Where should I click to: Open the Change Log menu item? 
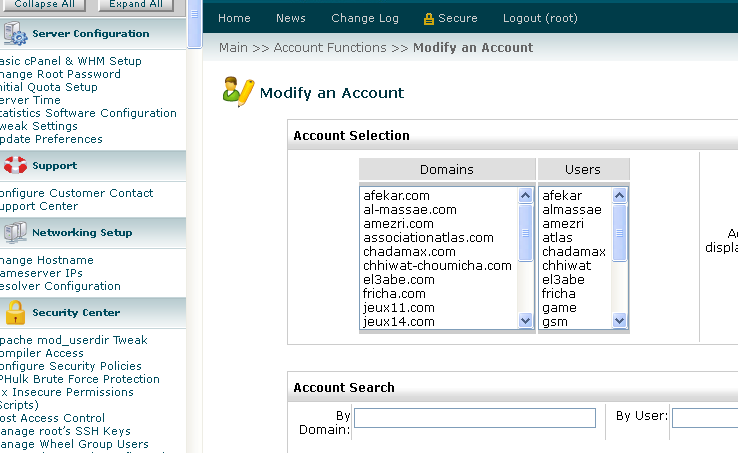pos(365,18)
